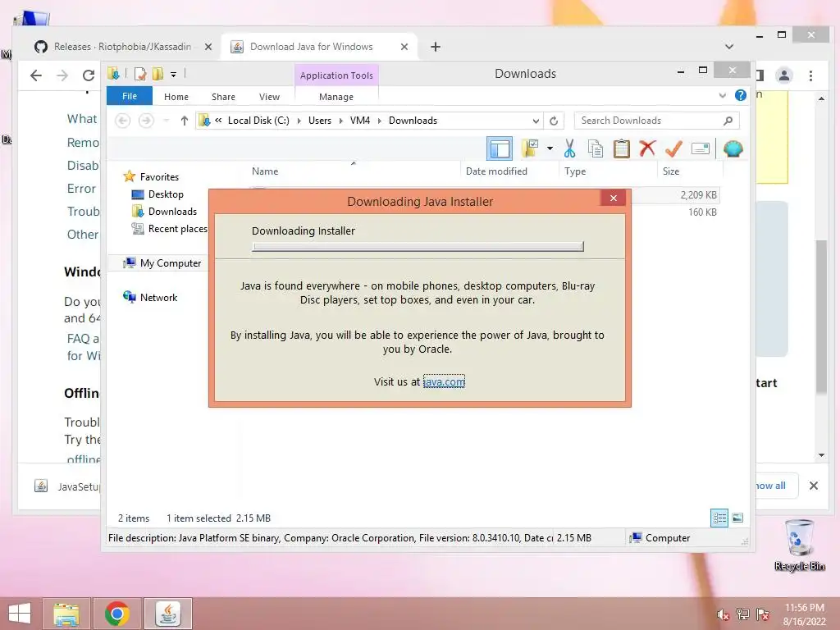Click the Copy icon in toolbar
This screenshot has height=630, width=840.
point(596,148)
